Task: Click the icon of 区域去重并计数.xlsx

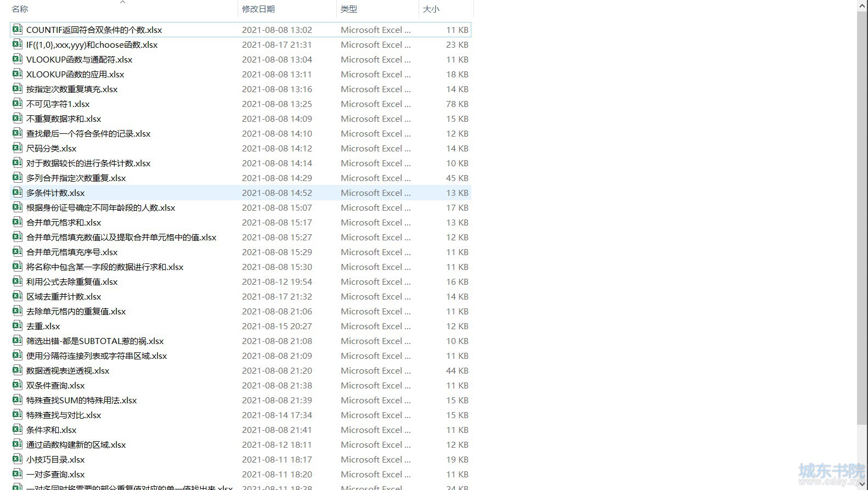Action: pos(18,296)
